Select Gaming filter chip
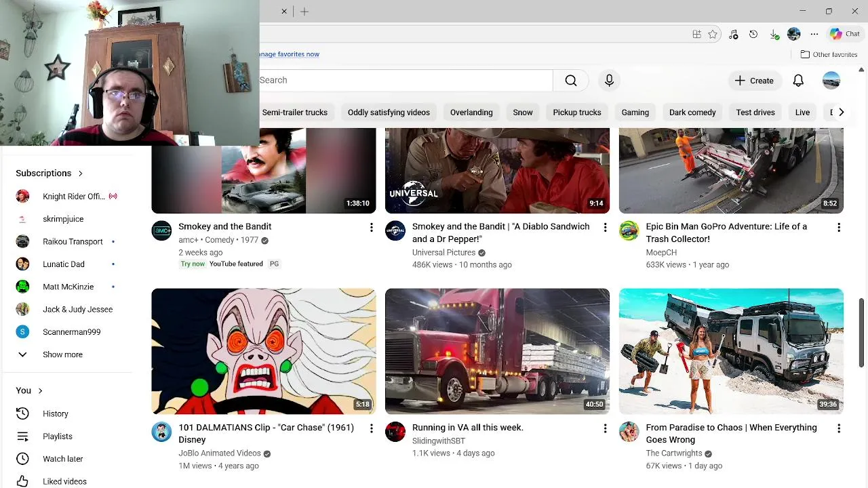868x488 pixels. click(635, 113)
